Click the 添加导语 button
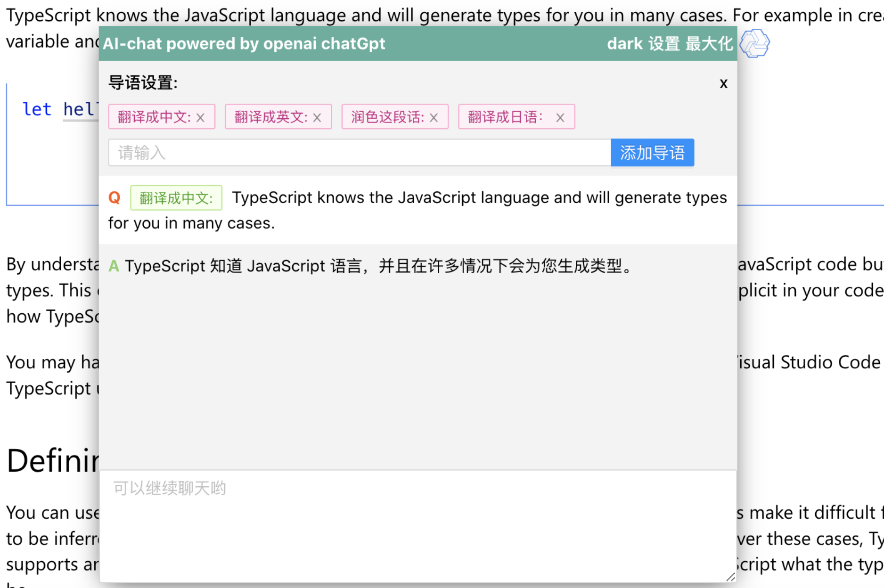This screenshot has height=588, width=884. pos(652,153)
